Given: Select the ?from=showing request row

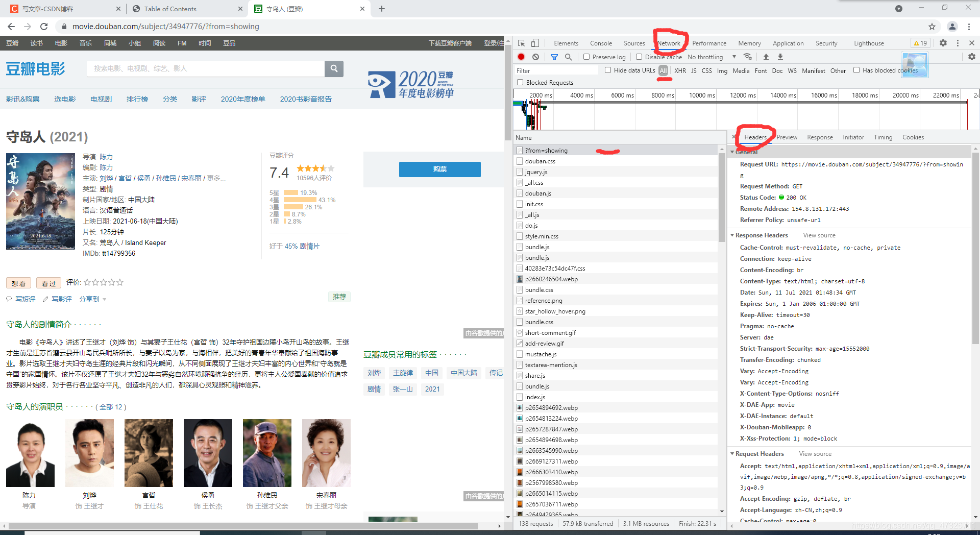Looking at the screenshot, I should pos(616,151).
